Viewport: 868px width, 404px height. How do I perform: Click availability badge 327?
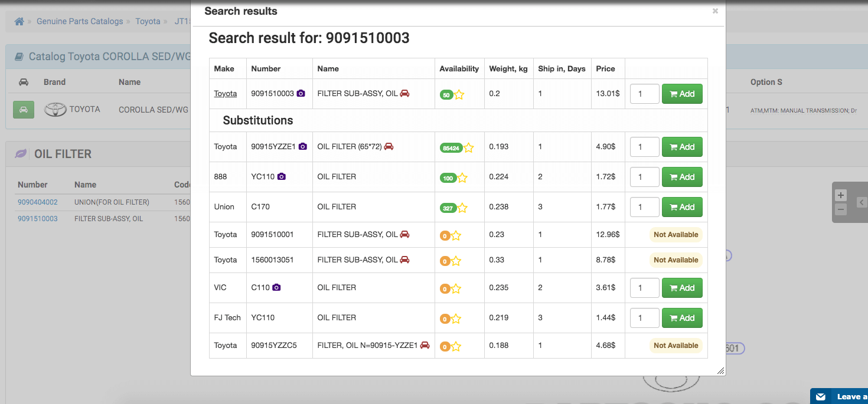click(448, 208)
